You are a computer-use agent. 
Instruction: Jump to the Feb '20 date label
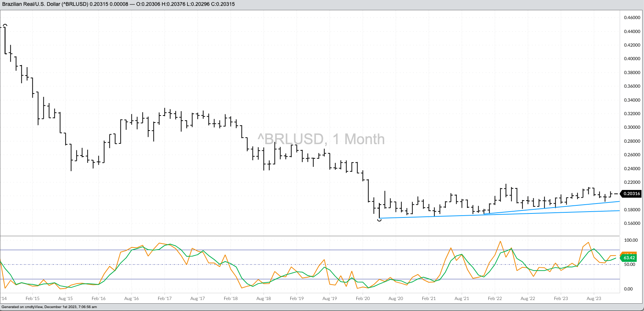[x=363, y=299]
